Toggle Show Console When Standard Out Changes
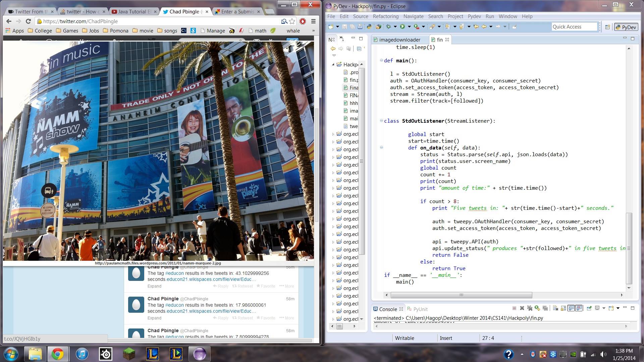This screenshot has width=644, height=362. 571,308
